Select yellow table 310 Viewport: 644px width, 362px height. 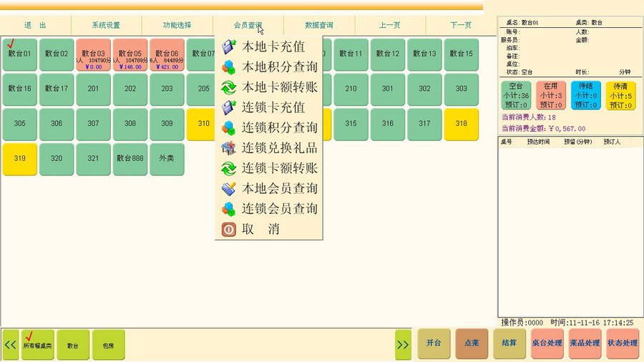(201, 124)
